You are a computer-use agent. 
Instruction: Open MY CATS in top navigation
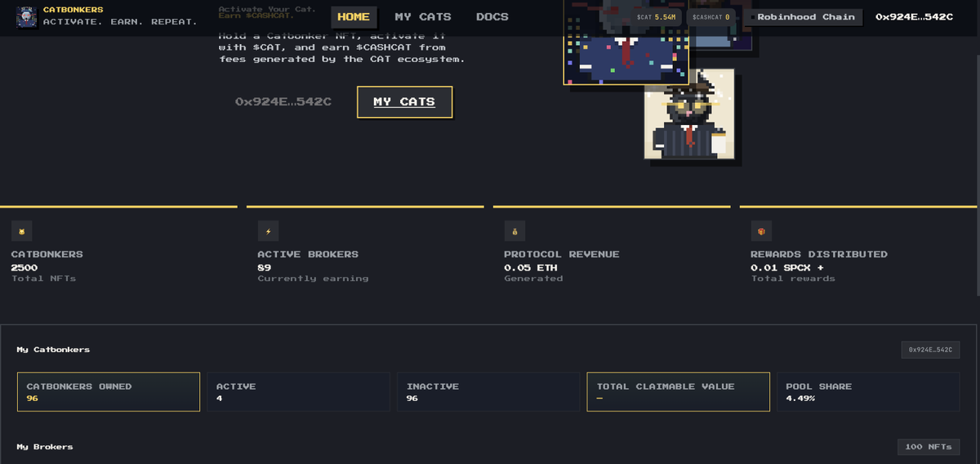(423, 16)
